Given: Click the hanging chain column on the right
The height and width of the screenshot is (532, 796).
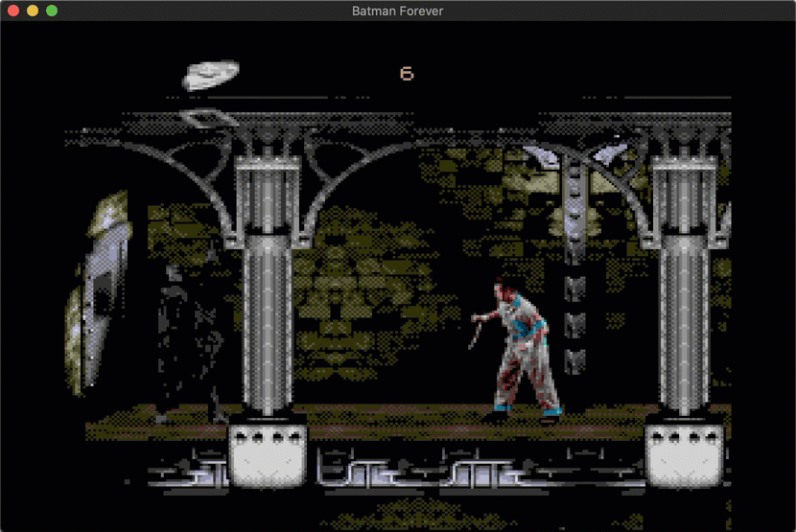Looking at the screenshot, I should pyautogui.click(x=574, y=278).
